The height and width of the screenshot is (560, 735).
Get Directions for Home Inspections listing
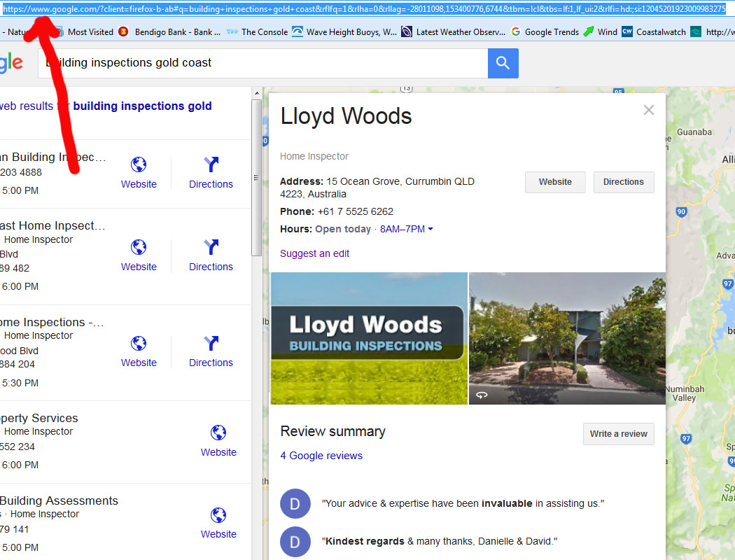pos(211,351)
